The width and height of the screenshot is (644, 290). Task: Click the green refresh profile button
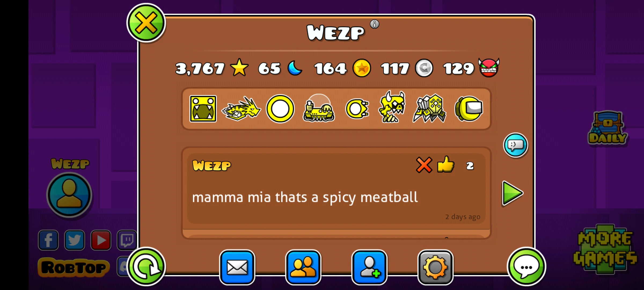146,267
